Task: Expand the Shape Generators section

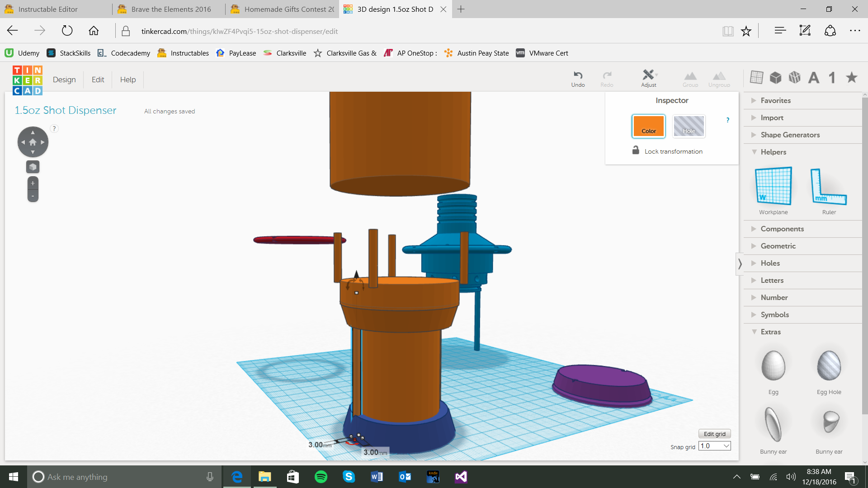Action: coord(790,135)
